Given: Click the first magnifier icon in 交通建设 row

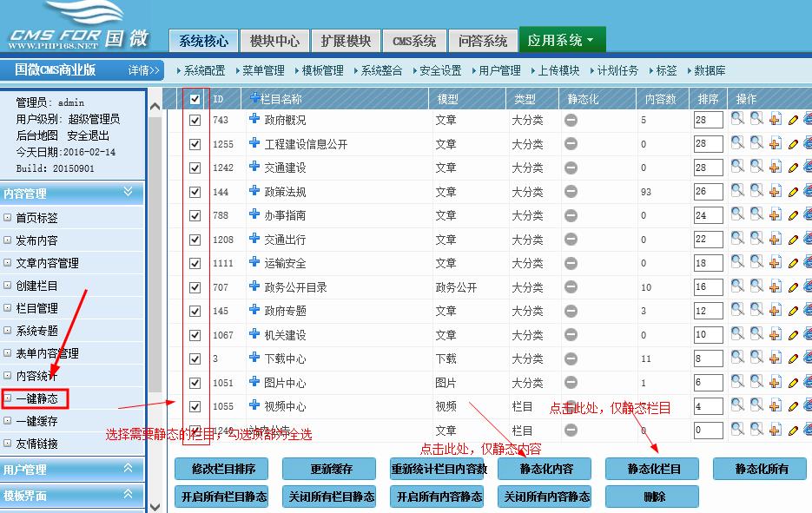Looking at the screenshot, I should [x=737, y=168].
